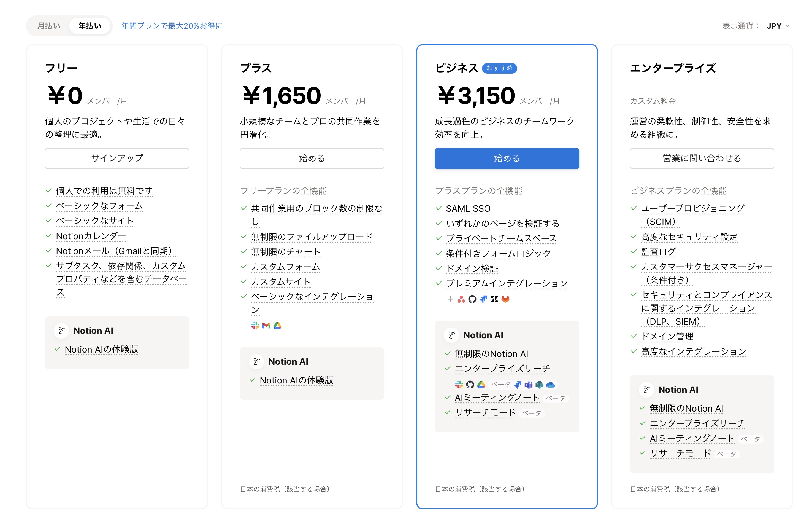Viewport: 812px width, 526px height.
Task: Click カスタムサイト feature text
Action: point(281,282)
